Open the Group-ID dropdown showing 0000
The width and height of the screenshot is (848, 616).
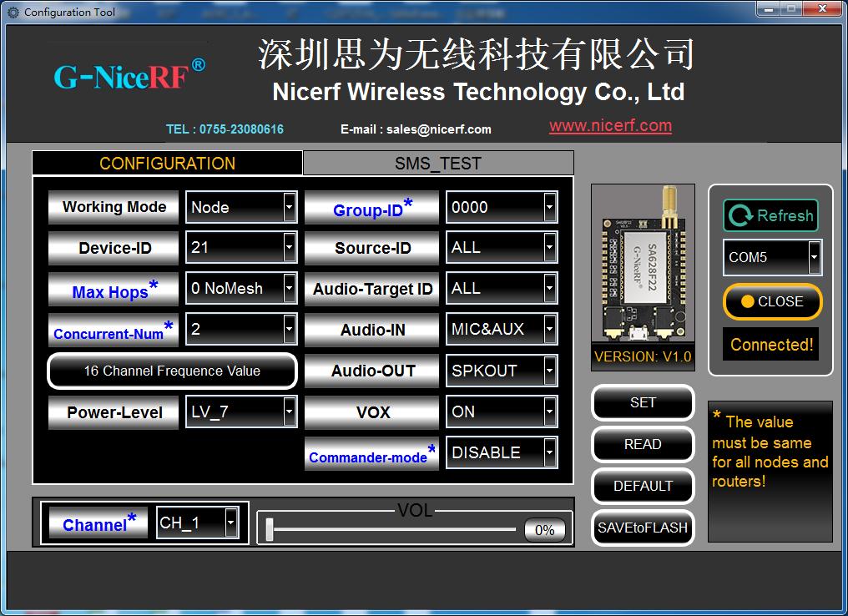[x=502, y=207]
